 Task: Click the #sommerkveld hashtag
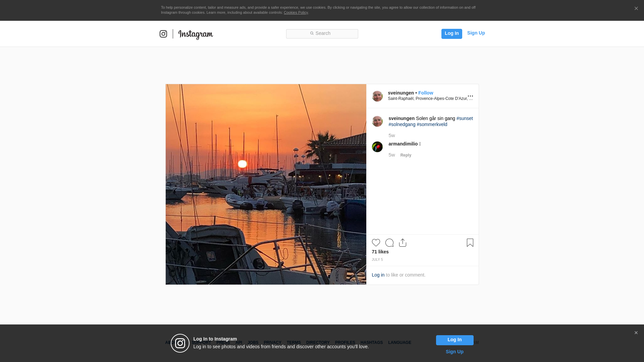coord(432,124)
